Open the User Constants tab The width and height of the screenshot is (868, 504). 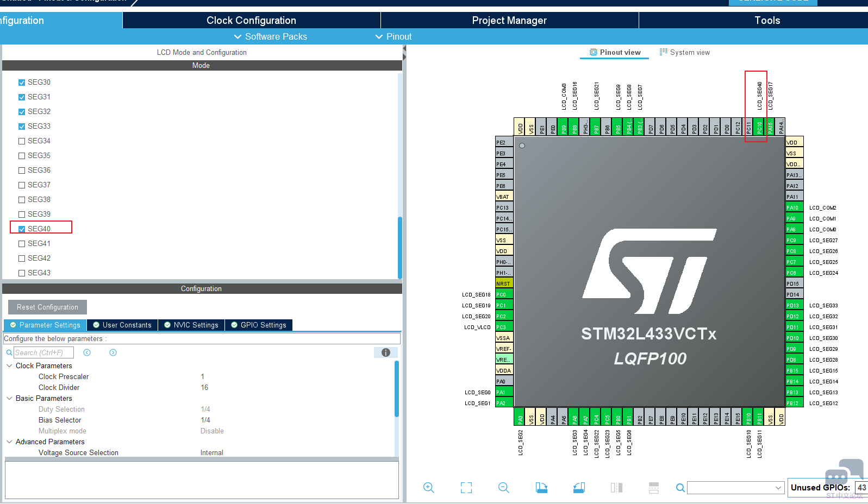tap(122, 325)
